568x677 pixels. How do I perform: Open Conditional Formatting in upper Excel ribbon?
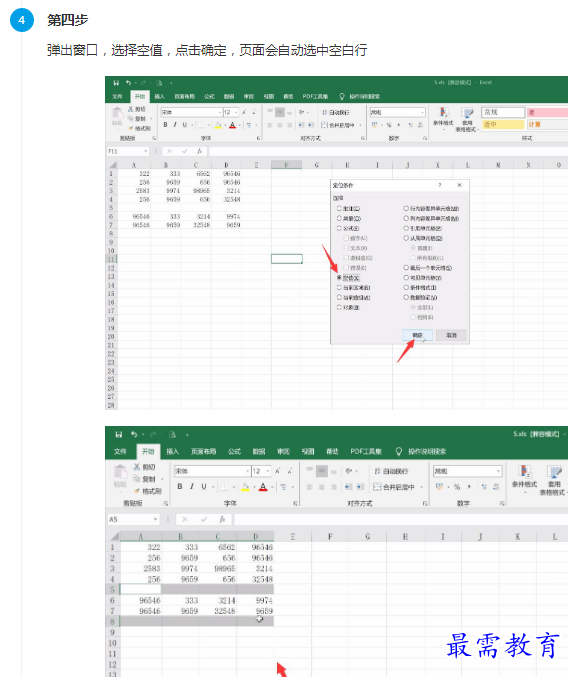click(443, 117)
